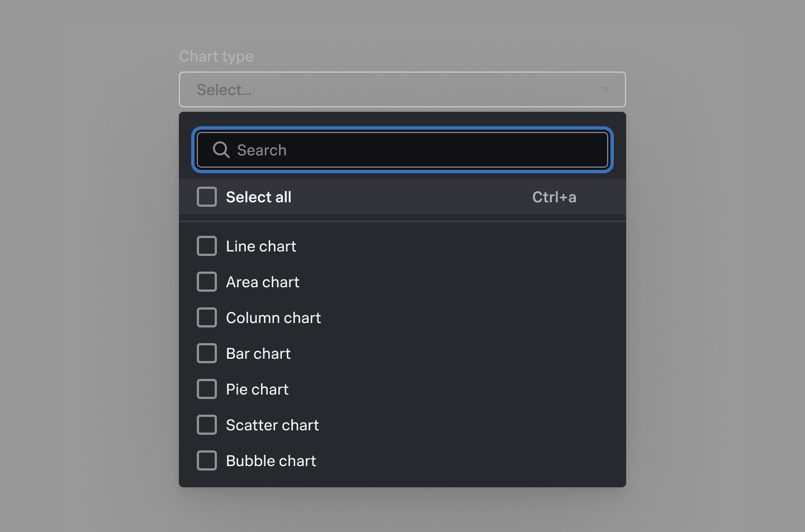The height and width of the screenshot is (532, 805).
Task: Click the search magnifier icon
Action: coord(220,150)
